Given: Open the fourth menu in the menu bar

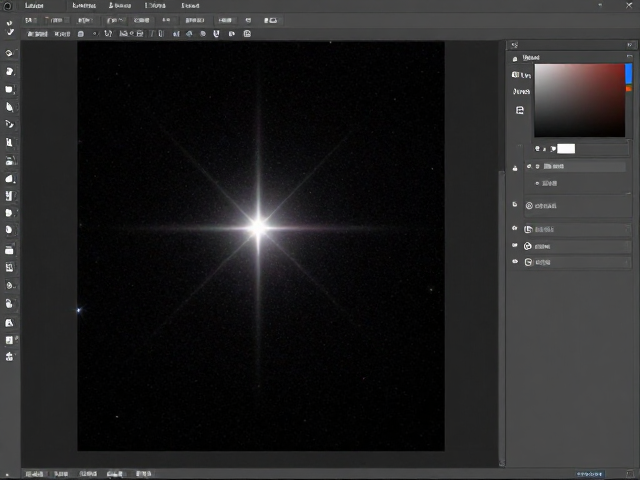Looking at the screenshot, I should tap(155, 6).
